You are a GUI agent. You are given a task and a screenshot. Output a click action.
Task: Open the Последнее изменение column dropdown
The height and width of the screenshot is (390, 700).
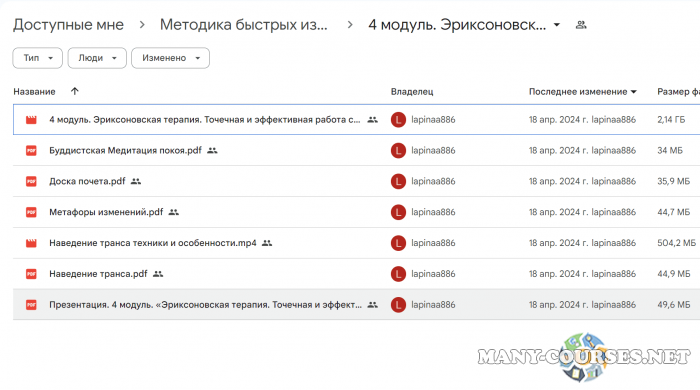[x=583, y=91]
